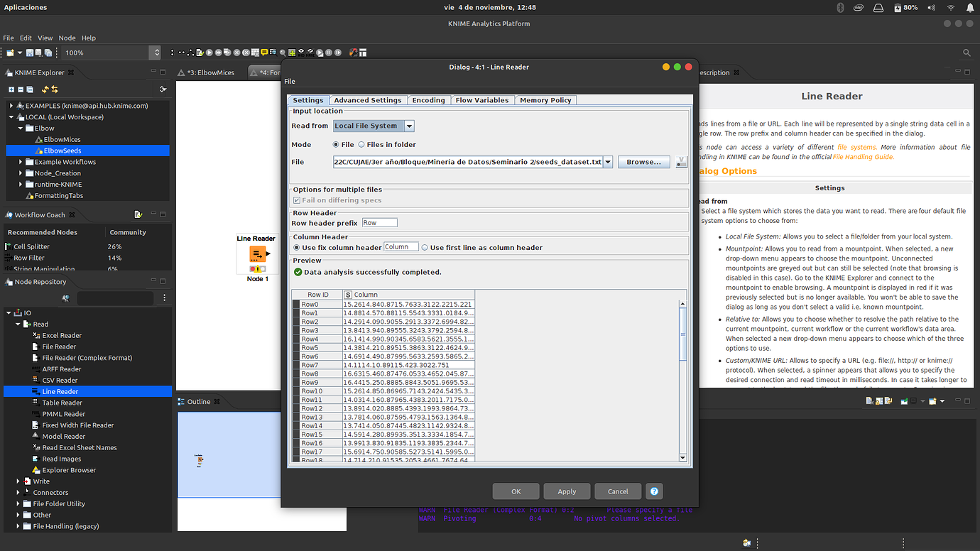The image size is (980, 551).
Task: Click the Line Reader node icon on canvas
Action: pyautogui.click(x=257, y=253)
